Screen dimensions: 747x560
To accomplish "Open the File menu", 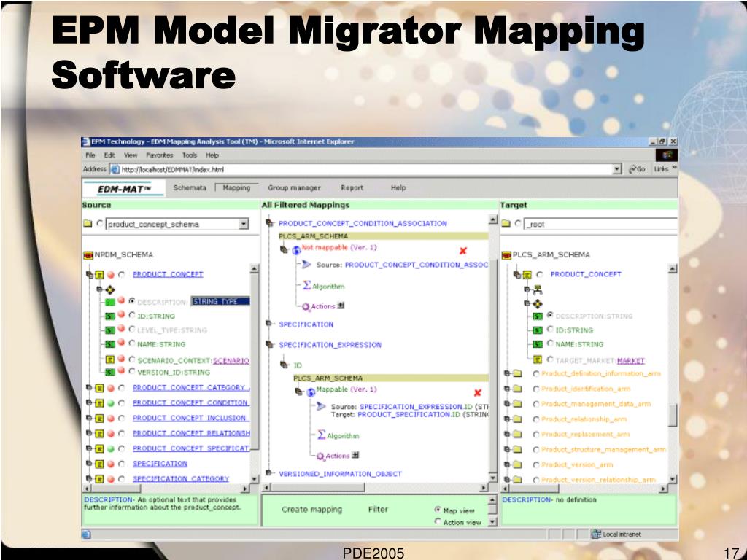I will click(90, 155).
